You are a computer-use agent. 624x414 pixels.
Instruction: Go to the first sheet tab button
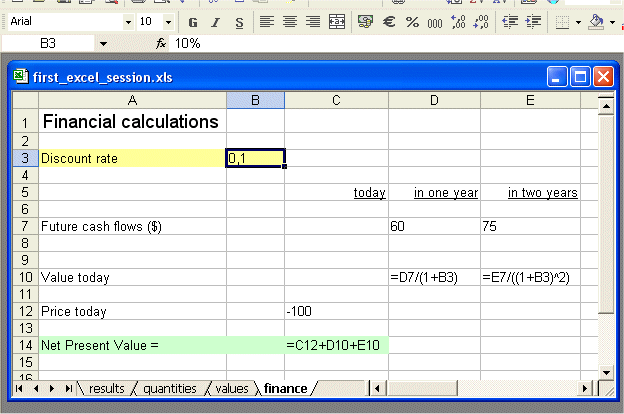coord(21,388)
